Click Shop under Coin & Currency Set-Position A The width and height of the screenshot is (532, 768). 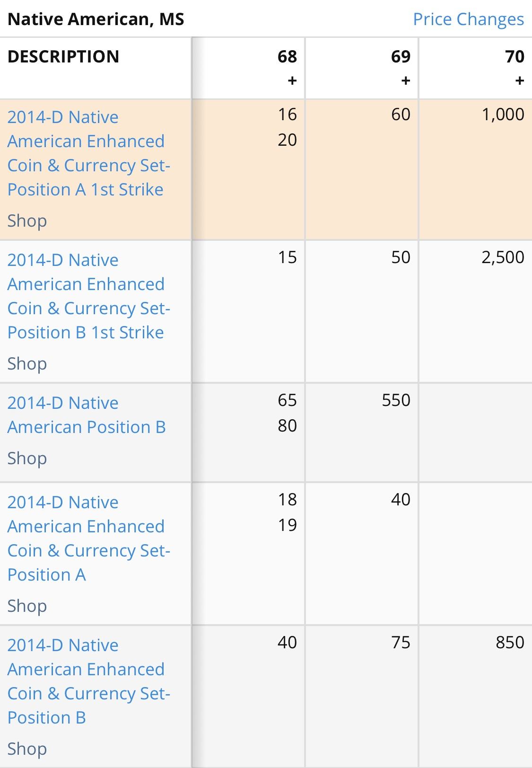(x=27, y=606)
